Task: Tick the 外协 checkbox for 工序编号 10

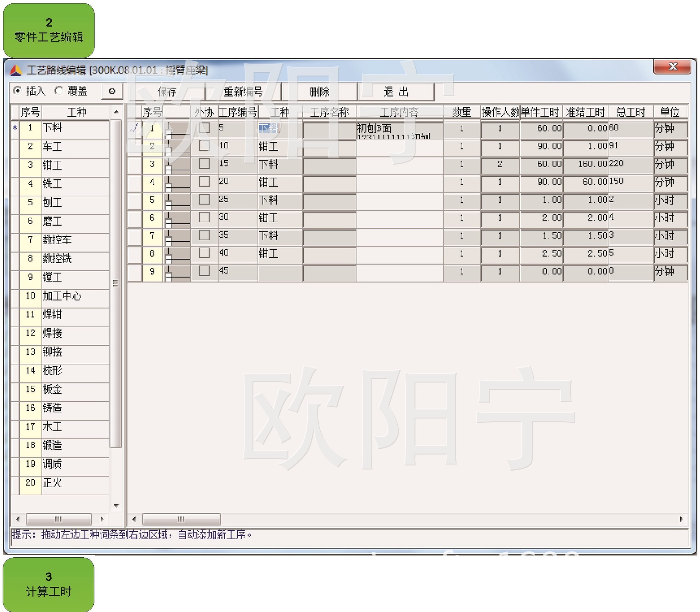Action: pyautogui.click(x=204, y=145)
